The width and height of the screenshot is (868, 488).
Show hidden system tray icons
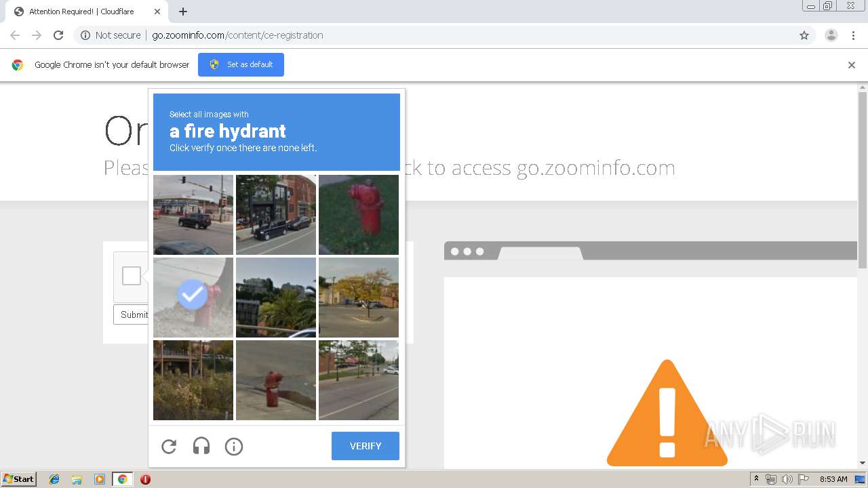(x=757, y=479)
